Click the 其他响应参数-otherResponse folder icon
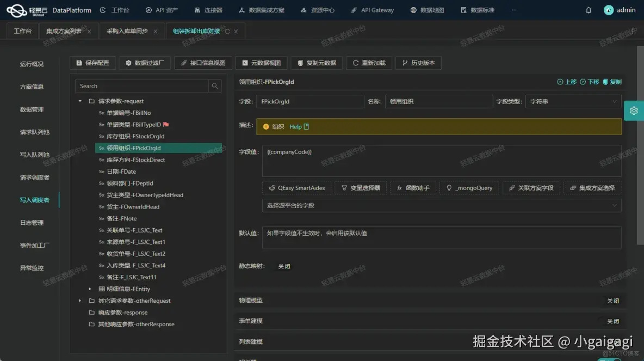Image resolution: width=644 pixels, height=361 pixels. pos(91,324)
